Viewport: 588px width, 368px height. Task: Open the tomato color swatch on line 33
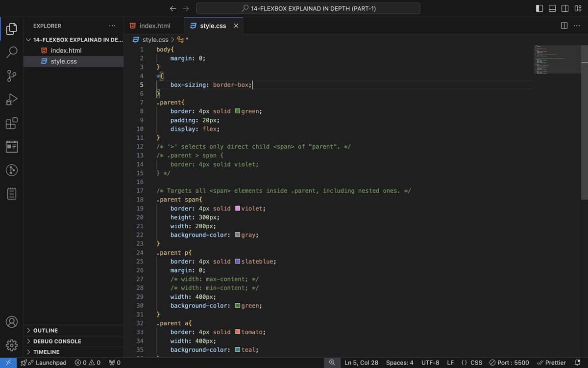(238, 332)
